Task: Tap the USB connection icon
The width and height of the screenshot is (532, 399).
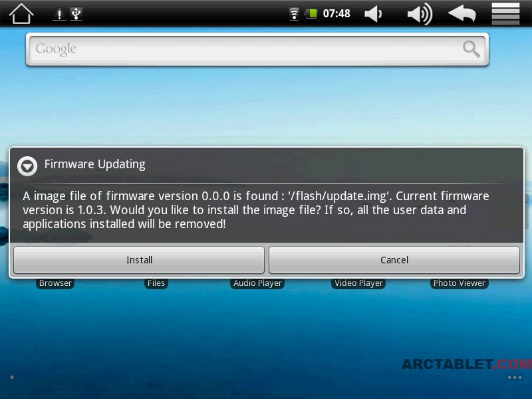Action: point(76,14)
